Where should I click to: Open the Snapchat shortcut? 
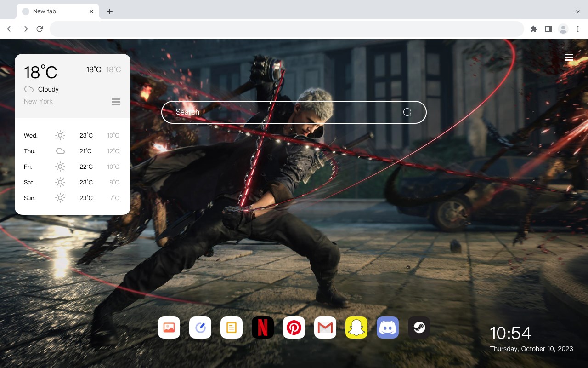click(x=356, y=328)
